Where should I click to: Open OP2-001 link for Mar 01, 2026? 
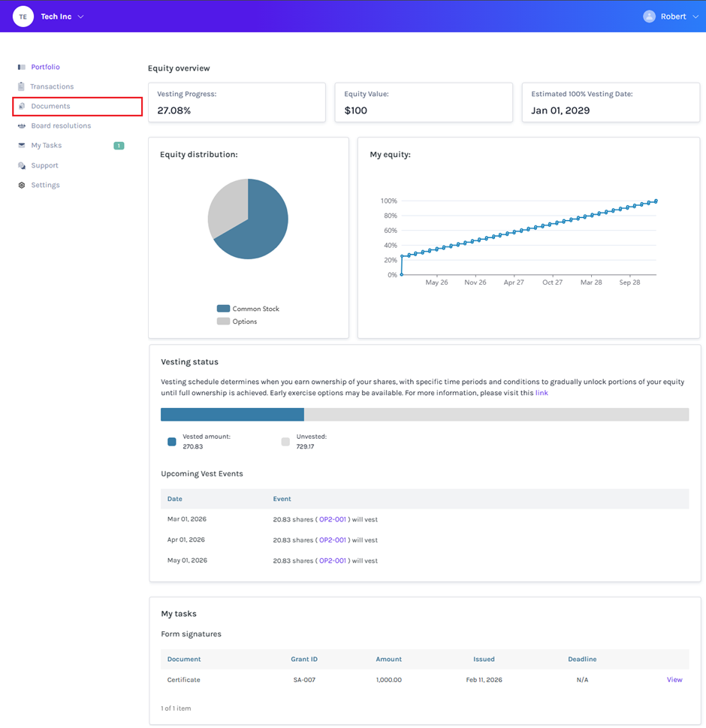click(333, 519)
